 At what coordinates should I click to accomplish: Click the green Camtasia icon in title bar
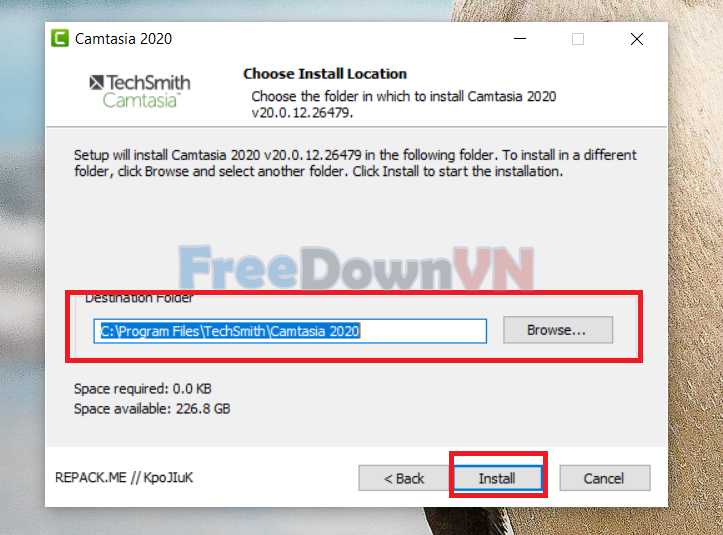click(x=60, y=39)
